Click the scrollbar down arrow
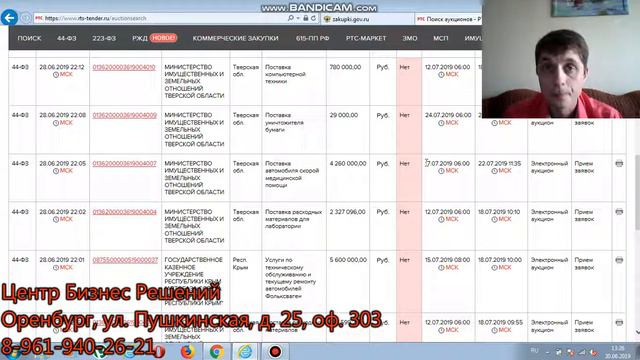Image resolution: width=640 pixels, height=360 pixels. [637, 333]
